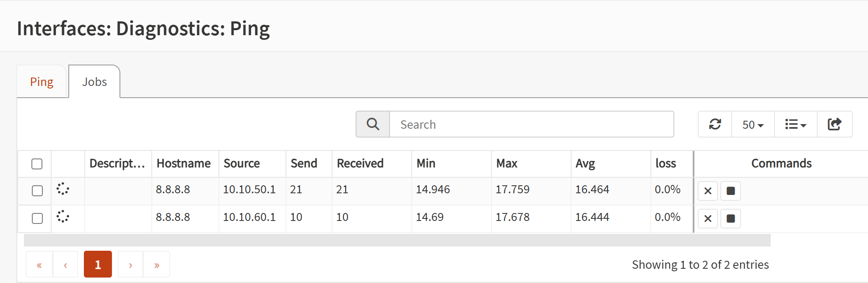Switch to the Ping tab
The width and height of the screenshot is (868, 283).
click(x=42, y=82)
